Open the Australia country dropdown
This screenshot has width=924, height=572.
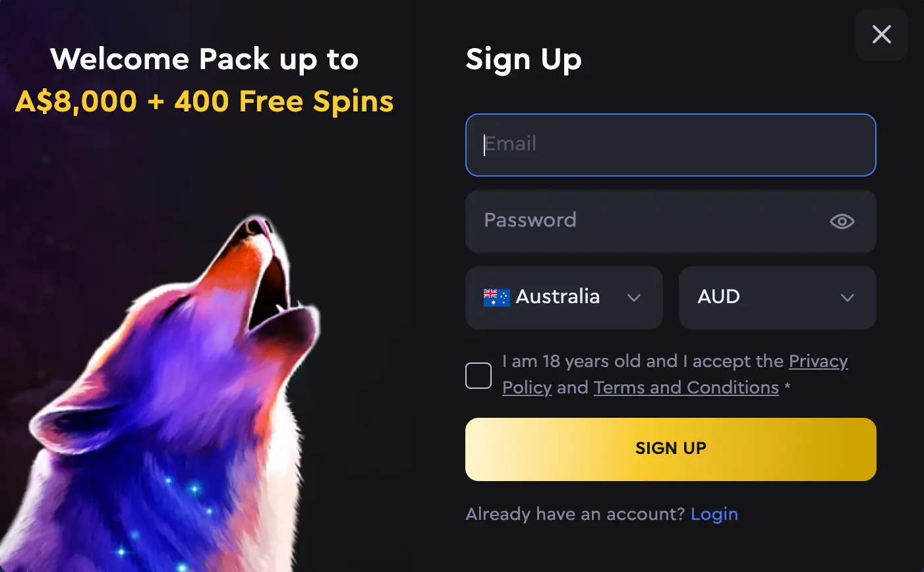[x=563, y=298]
